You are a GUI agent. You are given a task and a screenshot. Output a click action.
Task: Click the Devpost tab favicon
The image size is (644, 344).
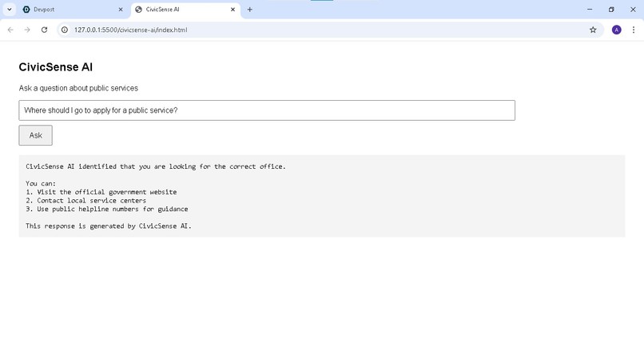pyautogui.click(x=26, y=10)
